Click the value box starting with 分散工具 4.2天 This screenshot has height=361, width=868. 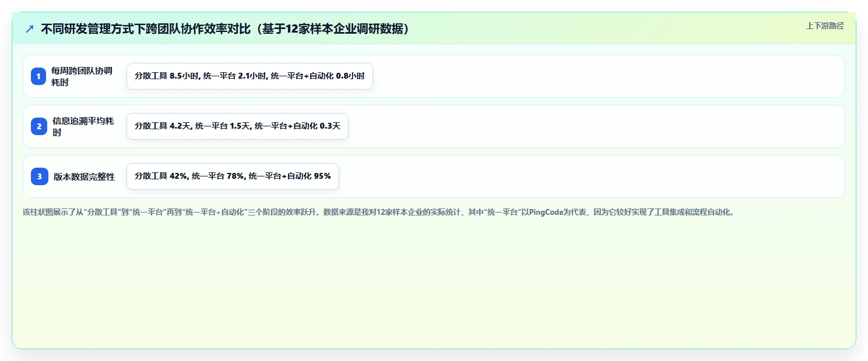(x=237, y=126)
